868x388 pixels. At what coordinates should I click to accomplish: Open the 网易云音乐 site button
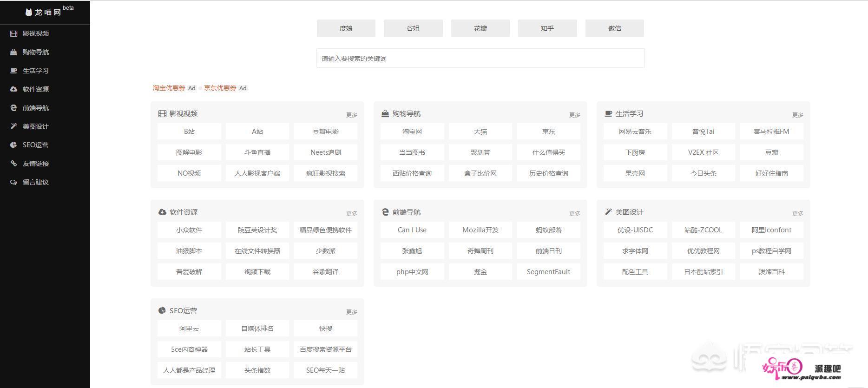pos(635,132)
